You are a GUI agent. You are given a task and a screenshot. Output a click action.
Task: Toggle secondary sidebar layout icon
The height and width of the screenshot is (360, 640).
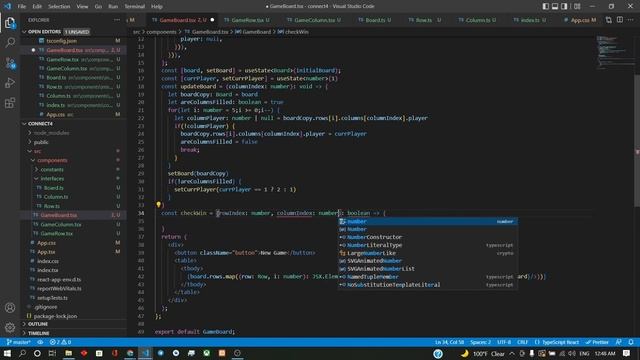(564, 6)
